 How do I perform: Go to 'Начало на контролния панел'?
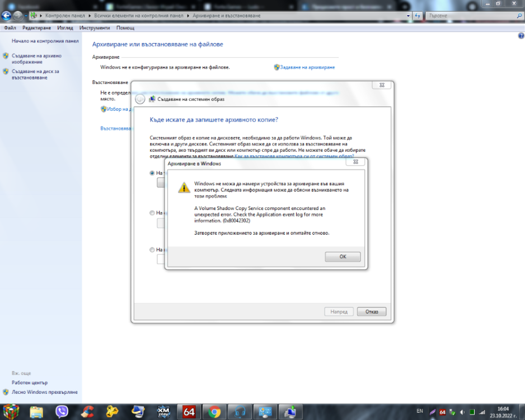pyautogui.click(x=45, y=41)
